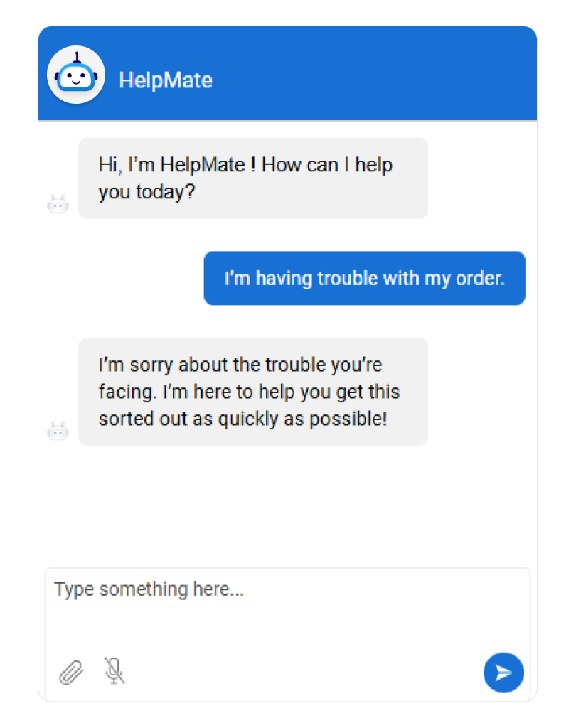Image resolution: width=576 pixels, height=728 pixels.
Task: Click the empty chat area below the messages
Action: point(284,505)
